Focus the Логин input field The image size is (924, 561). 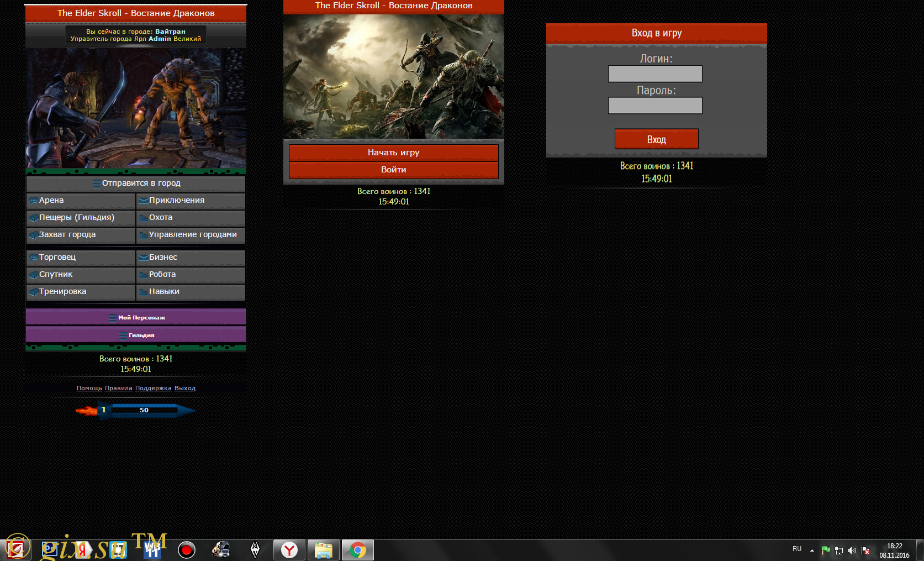point(655,74)
